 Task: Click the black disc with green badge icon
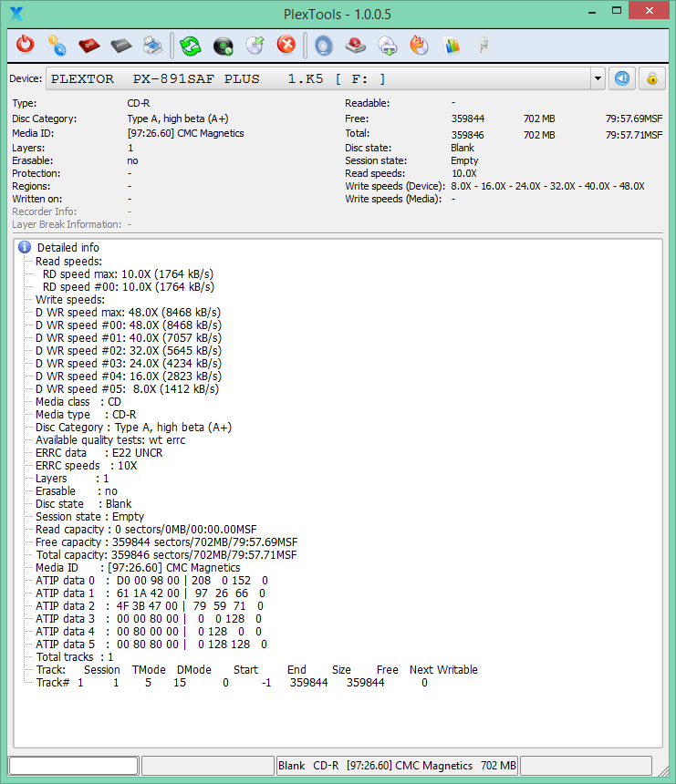tap(224, 46)
